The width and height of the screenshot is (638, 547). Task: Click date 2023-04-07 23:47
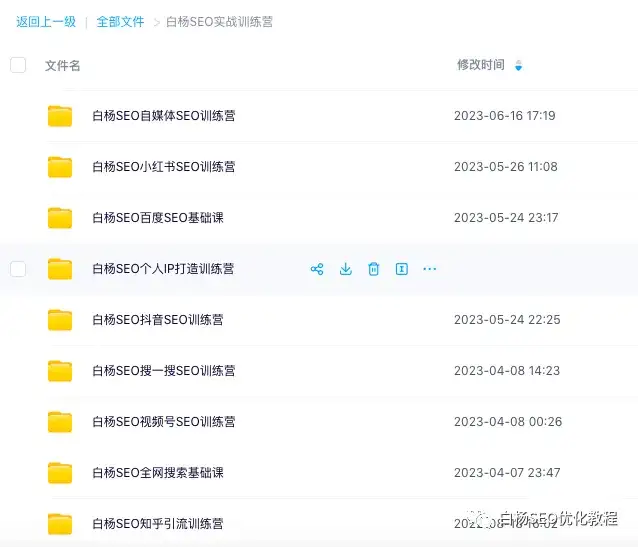click(x=507, y=473)
